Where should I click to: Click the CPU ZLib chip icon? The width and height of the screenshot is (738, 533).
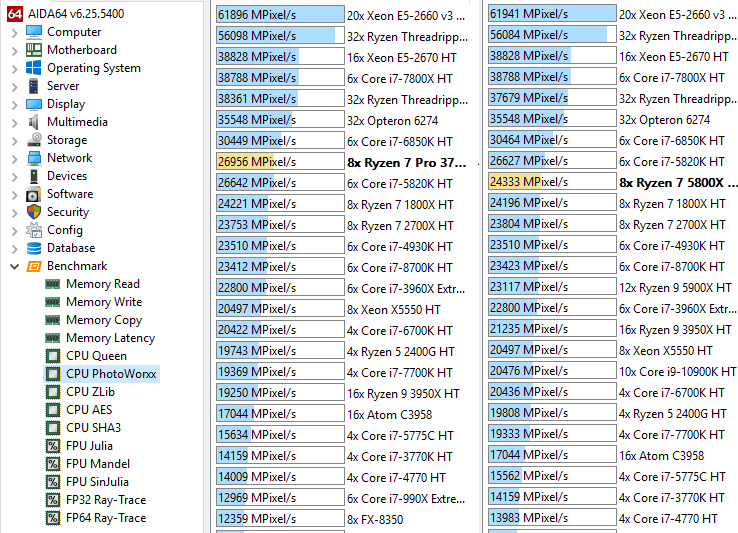coord(53,392)
